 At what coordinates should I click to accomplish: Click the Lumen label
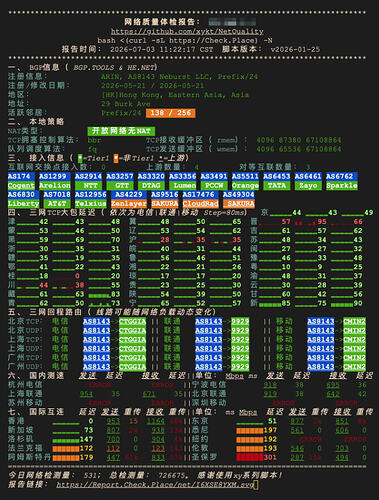pos(183,185)
